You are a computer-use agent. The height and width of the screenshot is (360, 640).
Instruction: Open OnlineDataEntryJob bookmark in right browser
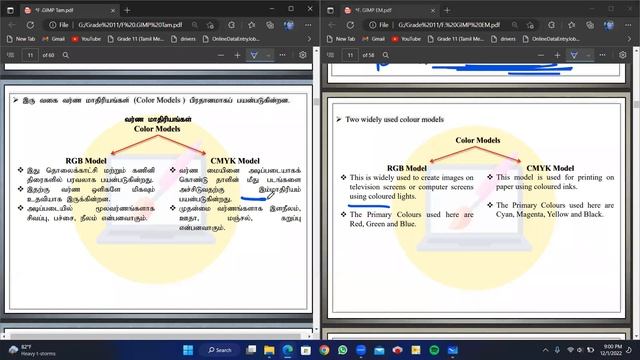coord(551,39)
